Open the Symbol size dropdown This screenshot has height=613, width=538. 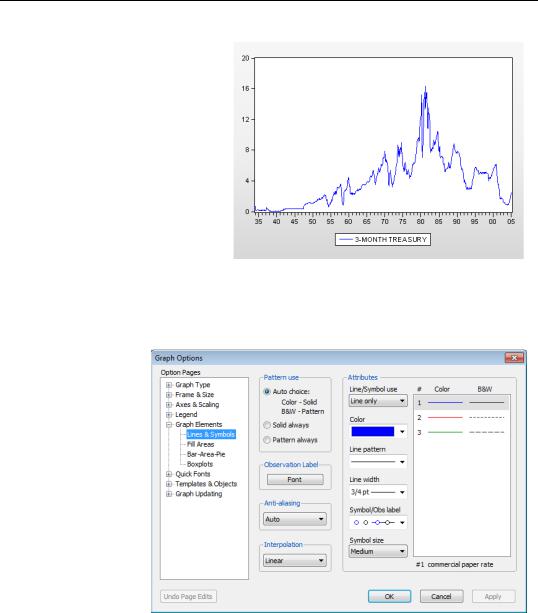(378, 552)
